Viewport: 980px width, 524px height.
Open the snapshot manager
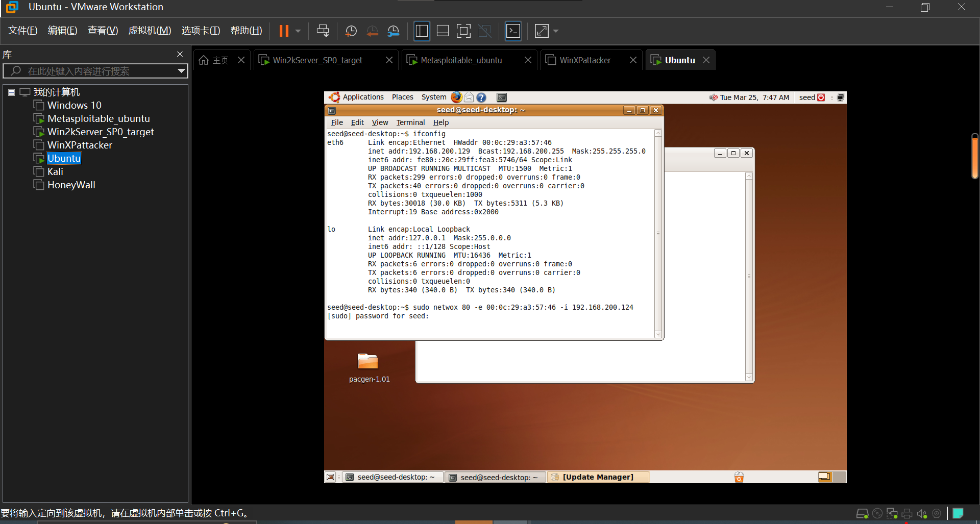click(x=394, y=31)
